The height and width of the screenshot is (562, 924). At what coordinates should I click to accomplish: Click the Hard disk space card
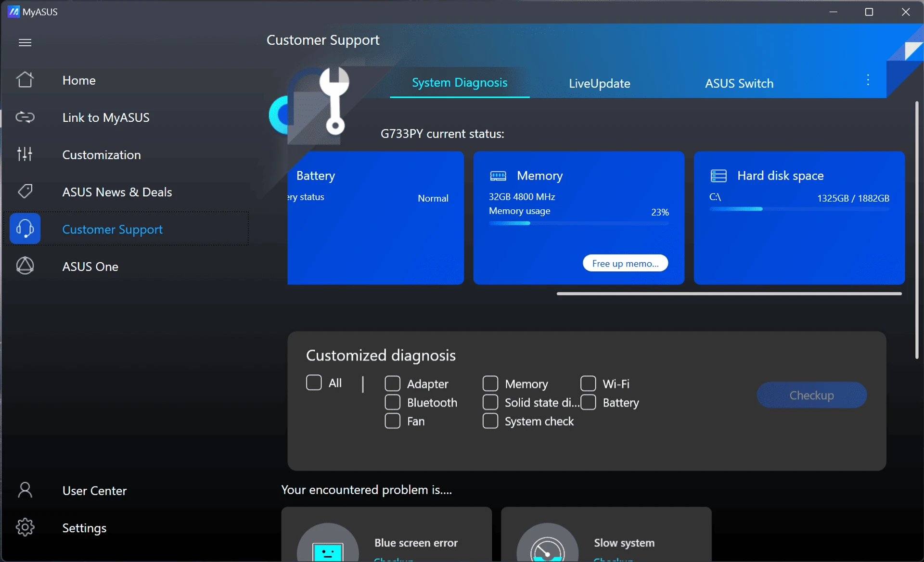[799, 218]
